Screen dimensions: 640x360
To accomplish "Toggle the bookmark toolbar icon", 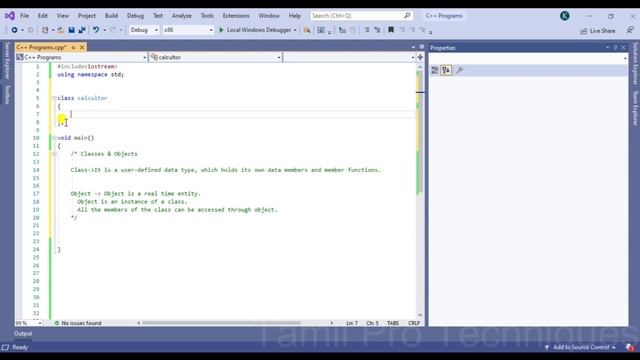I will tap(391, 30).
